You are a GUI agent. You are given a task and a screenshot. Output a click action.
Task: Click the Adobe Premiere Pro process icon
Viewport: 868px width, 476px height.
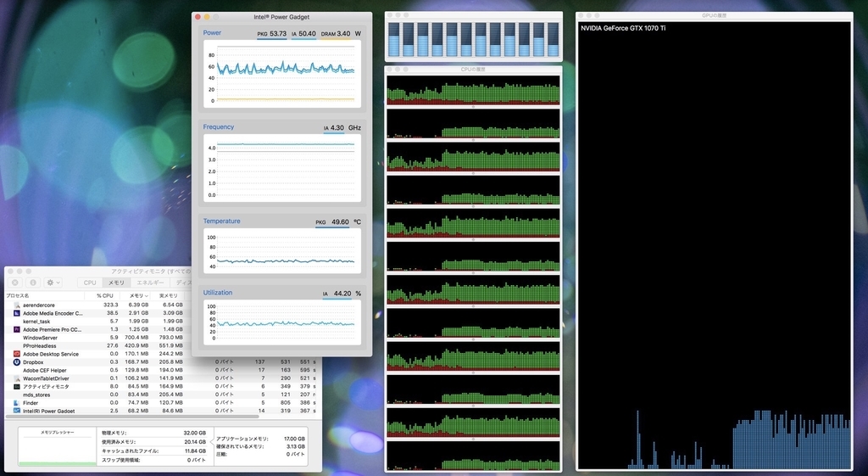[17, 330]
